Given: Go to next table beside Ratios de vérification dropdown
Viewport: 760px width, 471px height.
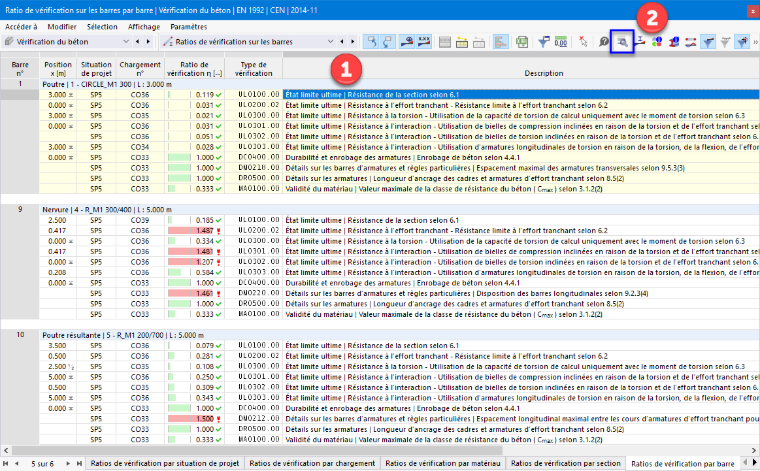Looking at the screenshot, I should (x=353, y=42).
